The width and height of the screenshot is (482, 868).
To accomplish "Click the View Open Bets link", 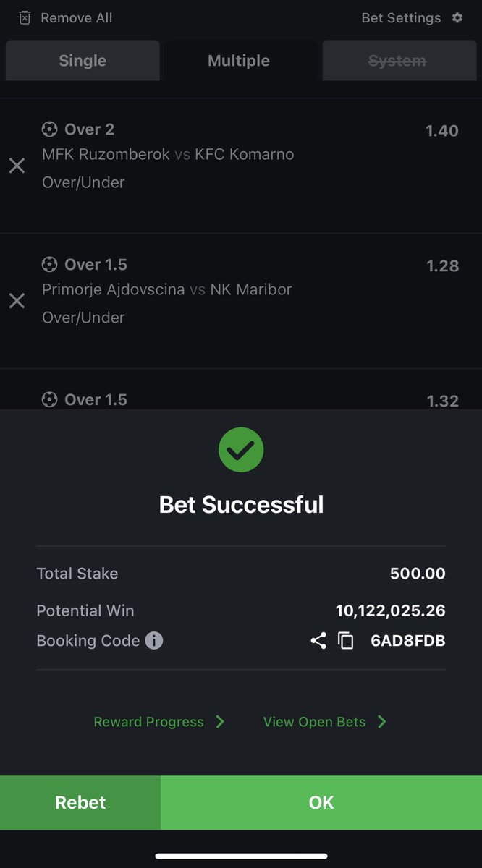I will [x=314, y=722].
